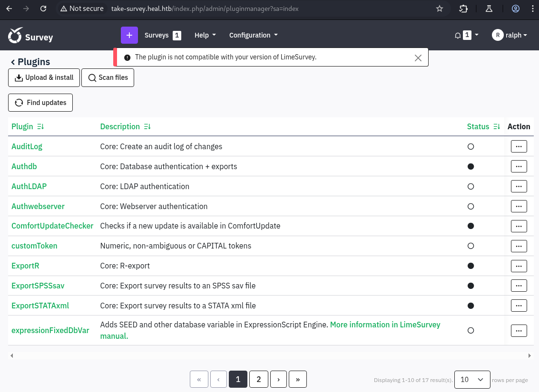Screen dimensions: 539x392
Task: Click the purple plus create button
Action: tap(129, 35)
